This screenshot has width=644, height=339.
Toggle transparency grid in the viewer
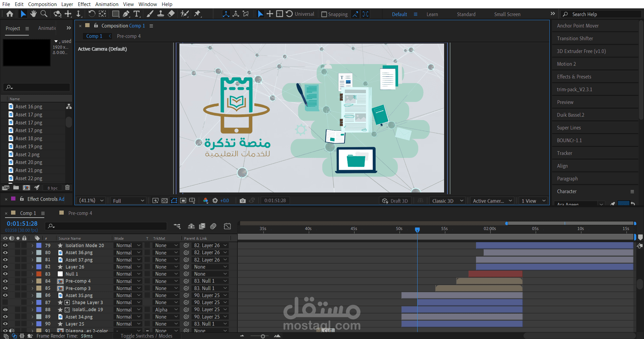[x=165, y=201]
